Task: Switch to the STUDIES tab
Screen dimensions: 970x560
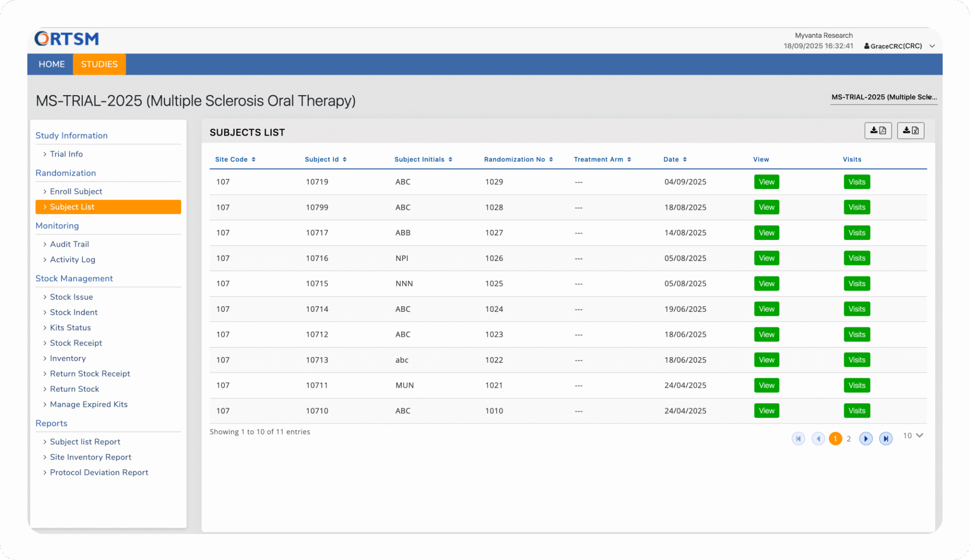Action: point(99,64)
